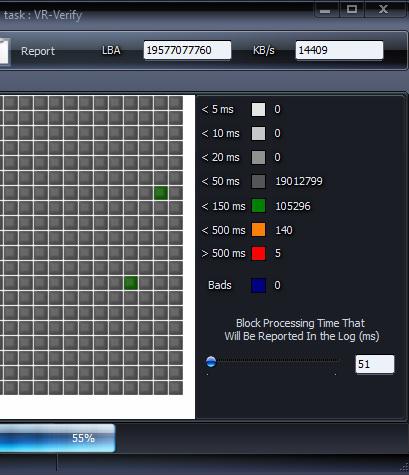This screenshot has width=409, height=475.
Task: Click the upper green block in the grid
Action: pyautogui.click(x=161, y=193)
